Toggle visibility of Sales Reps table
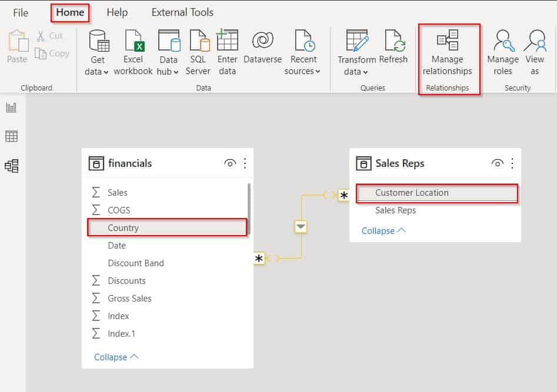The width and height of the screenshot is (557, 392). (x=498, y=163)
